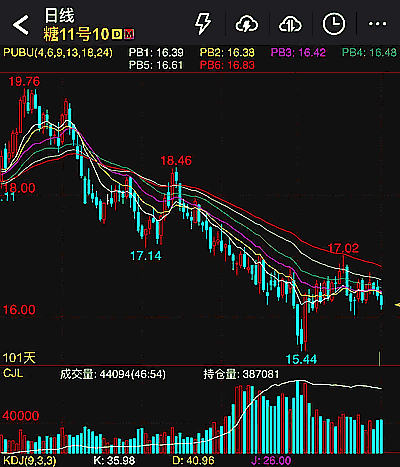
Task: Tap the red M badge
Action: tap(129, 34)
